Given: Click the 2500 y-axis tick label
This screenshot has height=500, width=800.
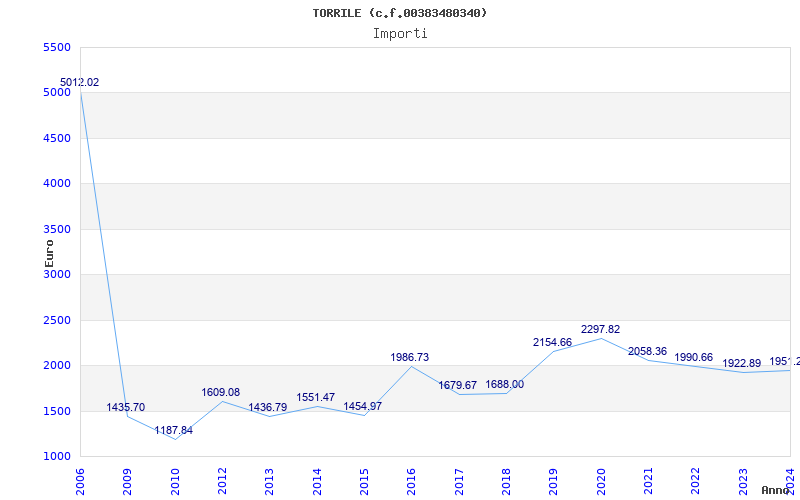Looking at the screenshot, I should [x=57, y=320].
